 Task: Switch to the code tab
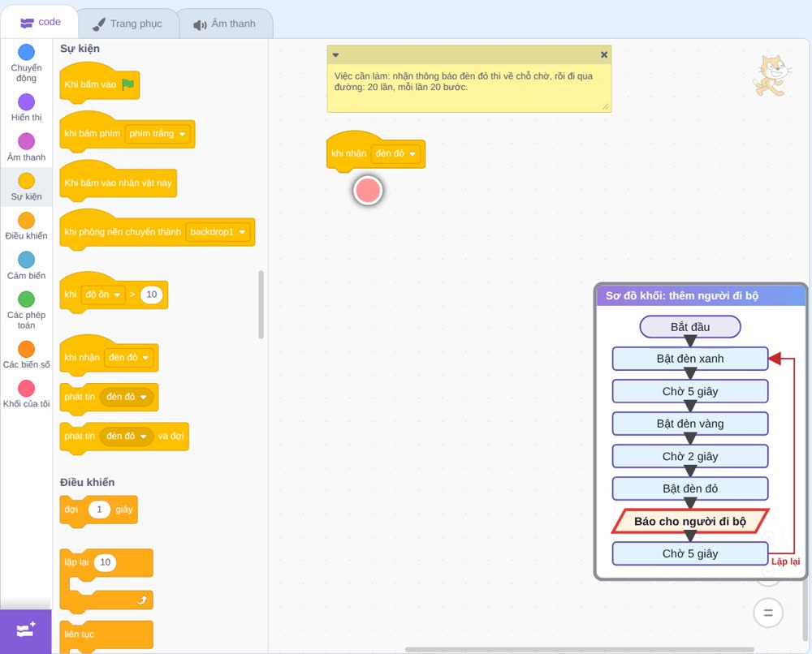(x=40, y=22)
